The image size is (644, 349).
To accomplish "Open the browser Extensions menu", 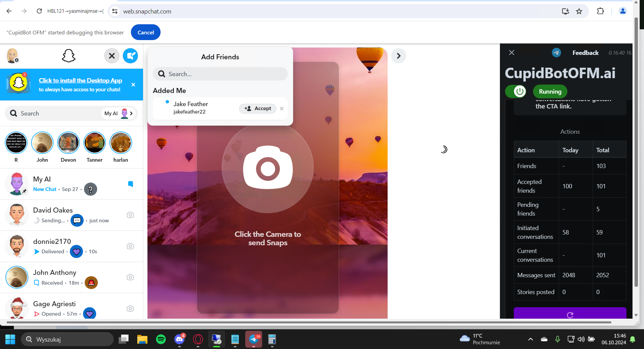I will click(600, 11).
